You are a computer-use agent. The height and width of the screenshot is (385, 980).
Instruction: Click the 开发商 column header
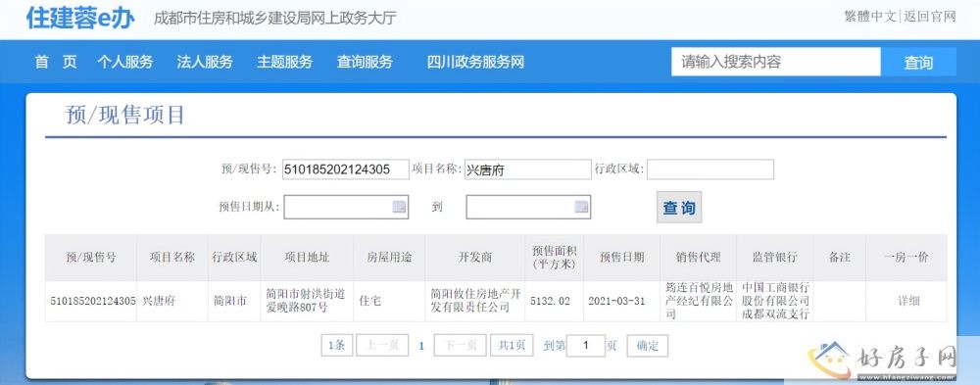click(x=475, y=258)
